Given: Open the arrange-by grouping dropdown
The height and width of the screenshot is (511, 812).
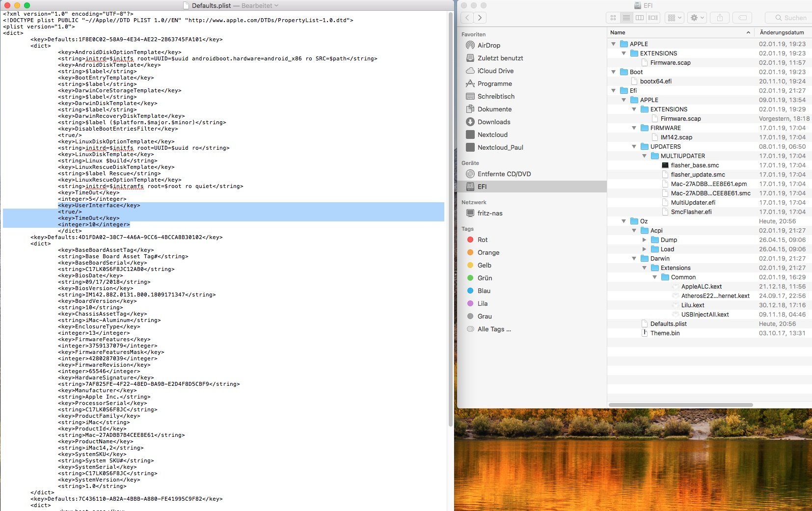Looking at the screenshot, I should pos(675,18).
